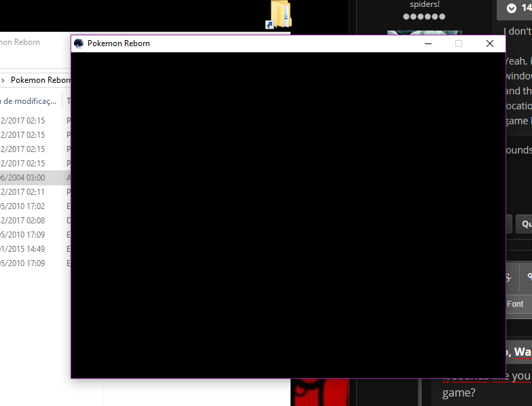Viewport: 532px width, 406px height.
Task: Select file row dated 06/2004 03:00
Action: 35,178
